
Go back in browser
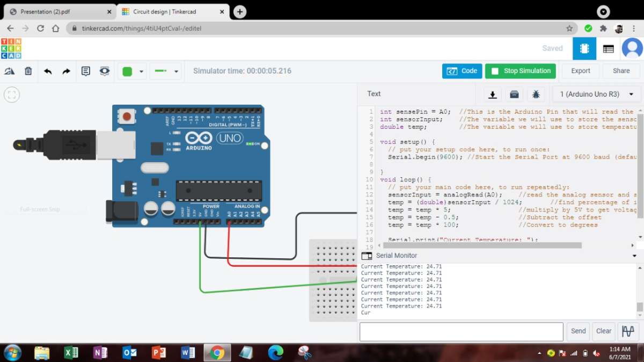point(10,28)
